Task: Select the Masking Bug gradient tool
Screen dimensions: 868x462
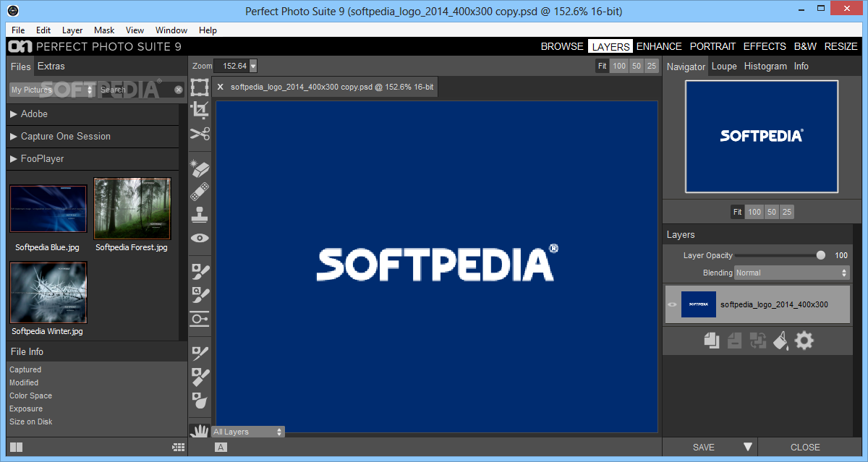Action: 200,319
